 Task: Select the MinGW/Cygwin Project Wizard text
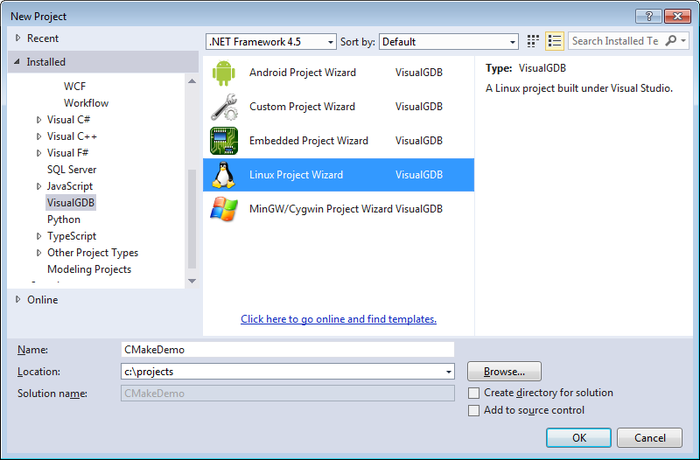[321, 209]
